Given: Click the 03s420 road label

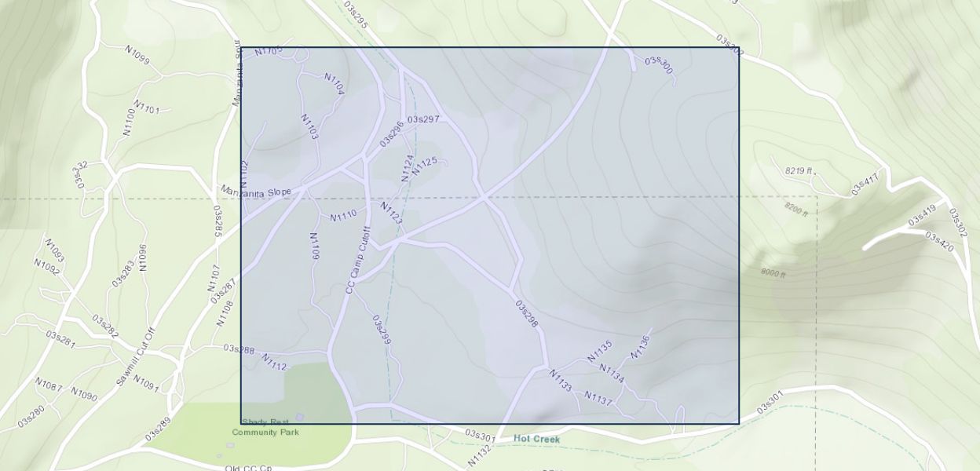Looking at the screenshot, I should pyautogui.click(x=939, y=241).
